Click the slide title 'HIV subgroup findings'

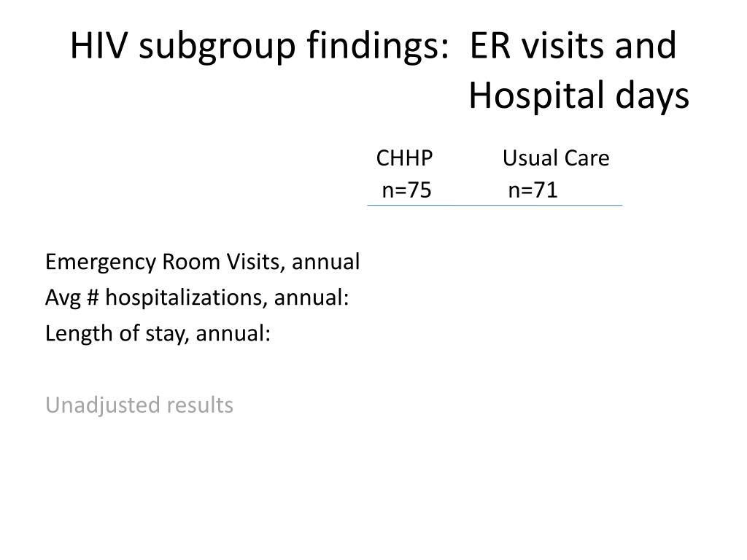click(x=260, y=46)
